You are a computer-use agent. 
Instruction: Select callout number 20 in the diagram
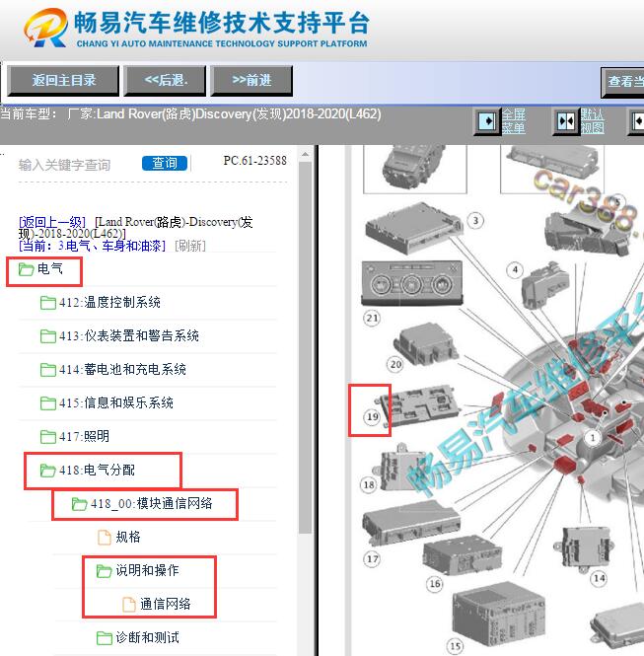click(x=395, y=364)
